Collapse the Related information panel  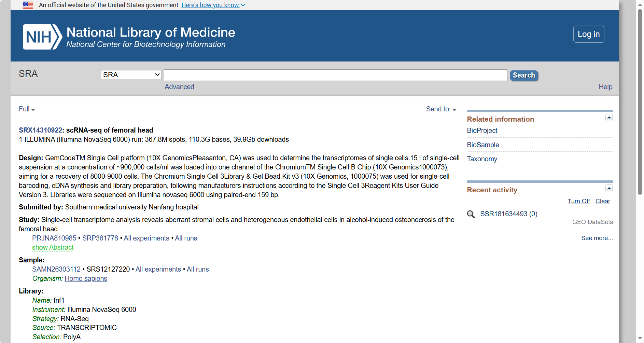click(609, 118)
